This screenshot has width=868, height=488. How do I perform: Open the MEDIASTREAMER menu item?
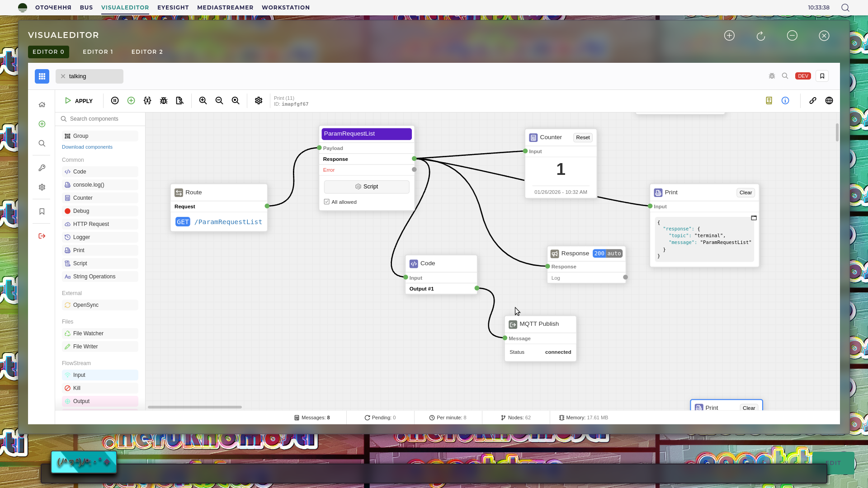(x=225, y=8)
